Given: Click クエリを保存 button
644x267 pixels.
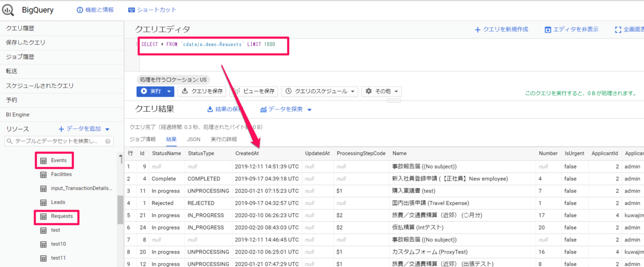Looking at the screenshot, I should click(x=201, y=91).
